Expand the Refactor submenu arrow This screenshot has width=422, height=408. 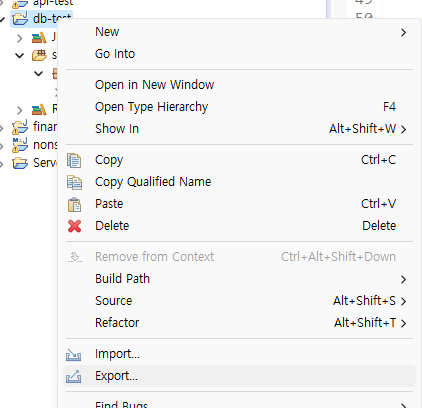(403, 323)
